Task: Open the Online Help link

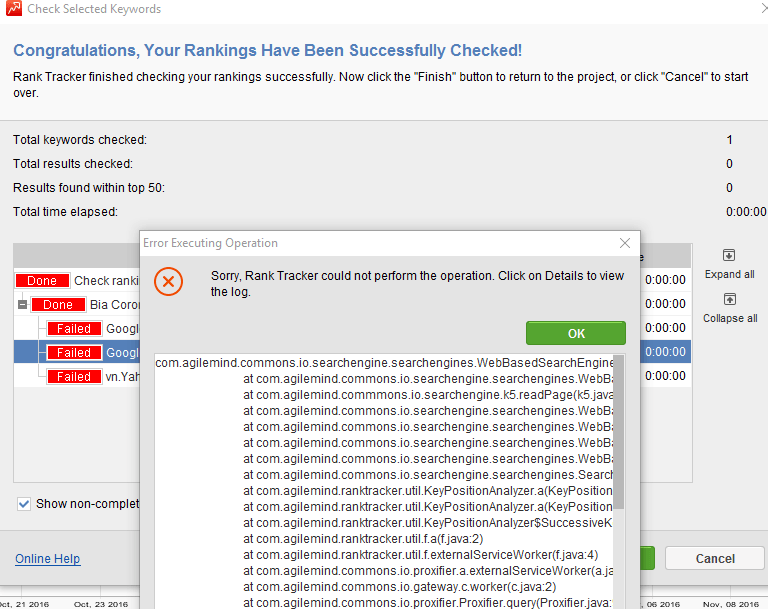Action: point(48,559)
